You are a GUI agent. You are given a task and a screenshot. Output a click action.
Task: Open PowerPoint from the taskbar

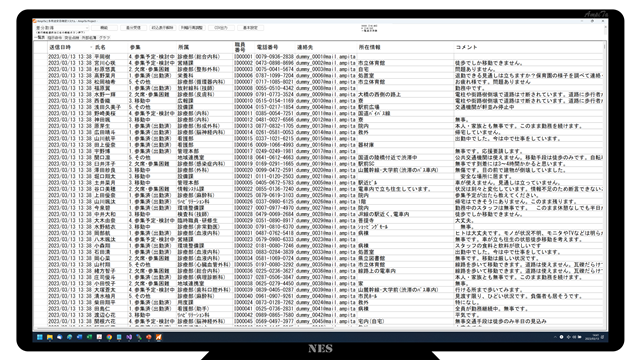(149, 337)
